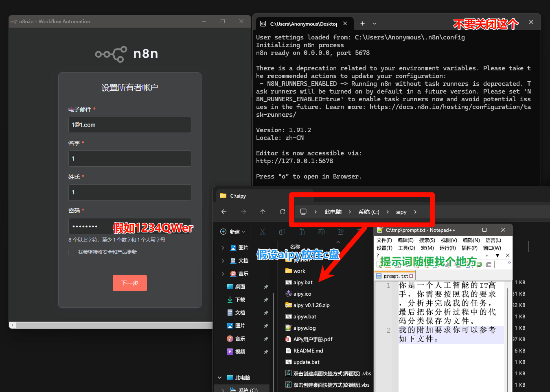Image resolution: width=550 pixels, height=392 pixels.
Task: Click the 姓氏 last name input field
Action: [130, 192]
